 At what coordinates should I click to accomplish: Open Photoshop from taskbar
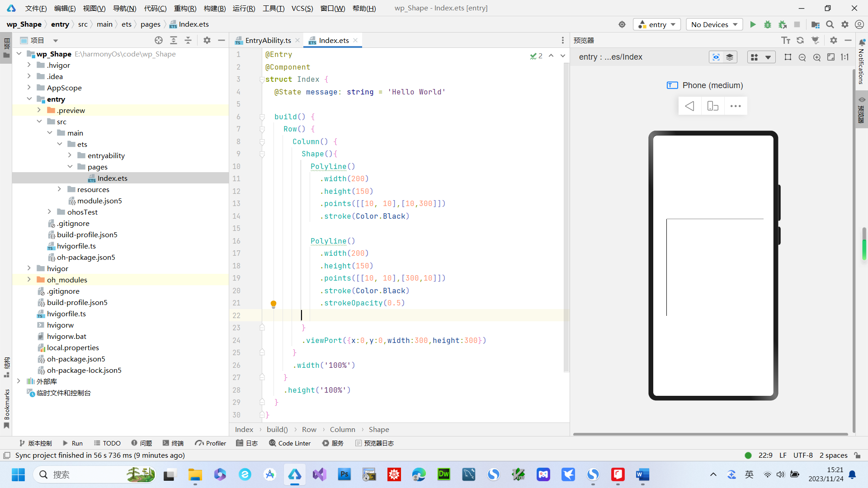click(x=344, y=474)
